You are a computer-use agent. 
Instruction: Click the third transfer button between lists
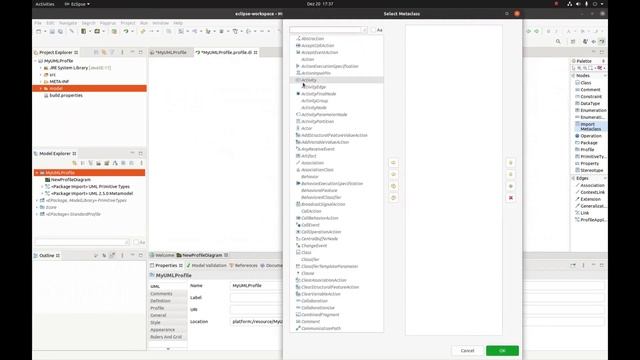[x=393, y=186]
